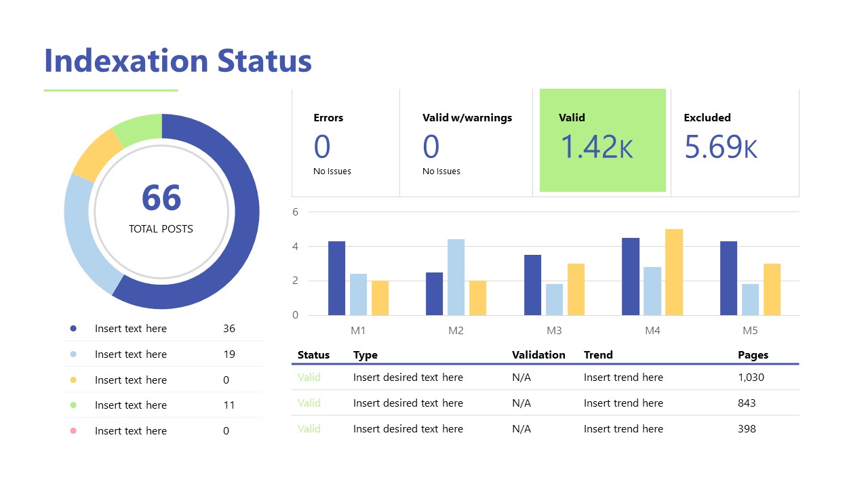
Task: Click the light blue legend dot for 19
Action: tap(73, 354)
